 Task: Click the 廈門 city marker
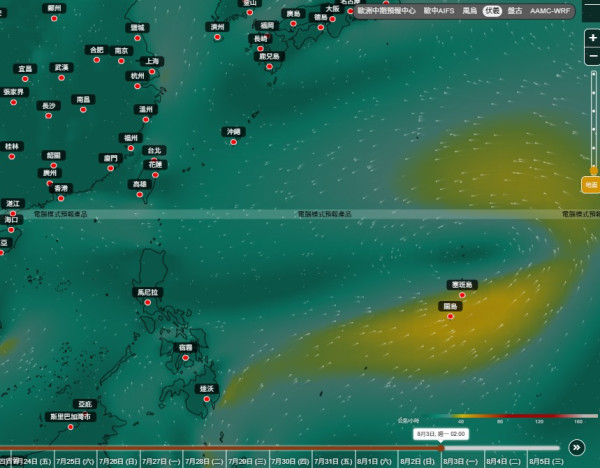point(111,168)
